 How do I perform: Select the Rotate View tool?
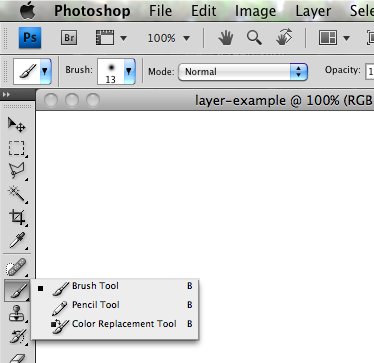pos(284,37)
